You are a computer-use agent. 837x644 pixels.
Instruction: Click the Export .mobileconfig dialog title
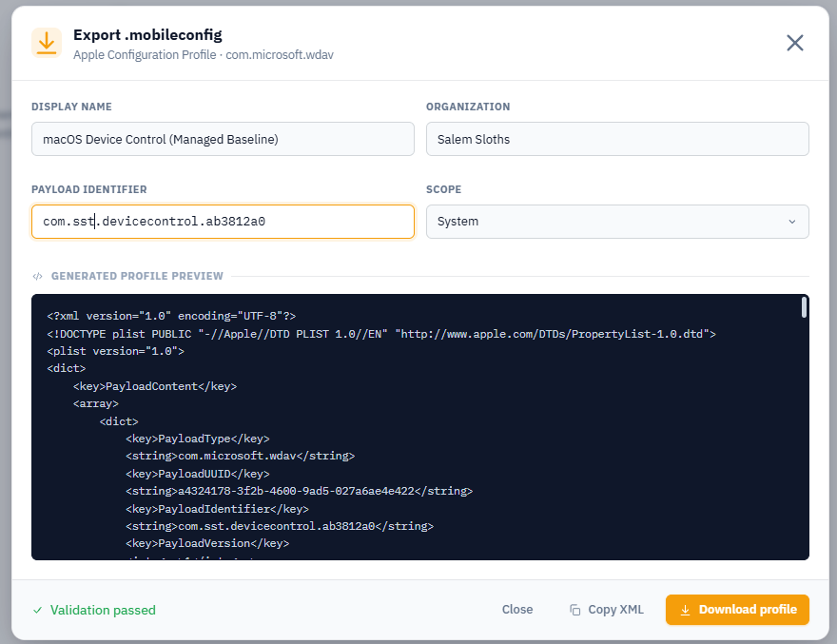point(147,34)
